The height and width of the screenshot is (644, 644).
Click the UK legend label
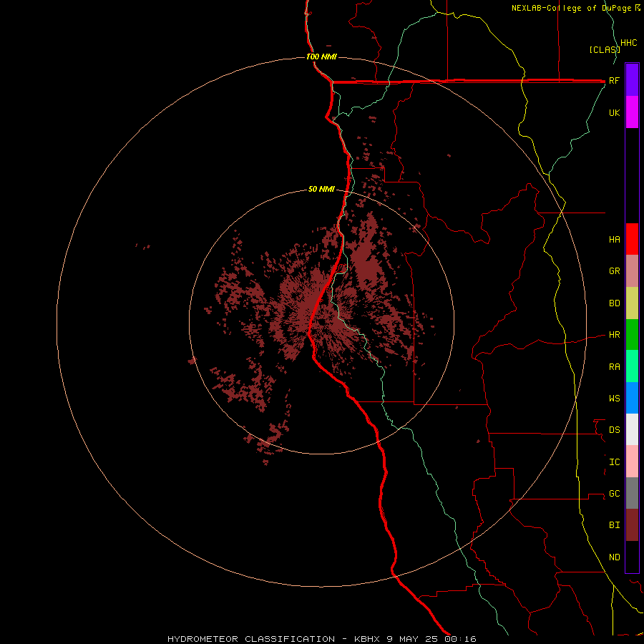pyautogui.click(x=614, y=112)
